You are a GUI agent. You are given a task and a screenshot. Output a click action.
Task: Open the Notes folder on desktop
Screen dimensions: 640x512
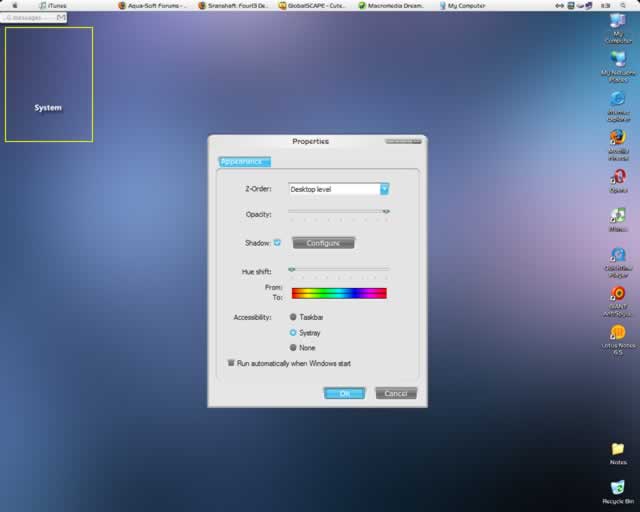click(x=618, y=454)
